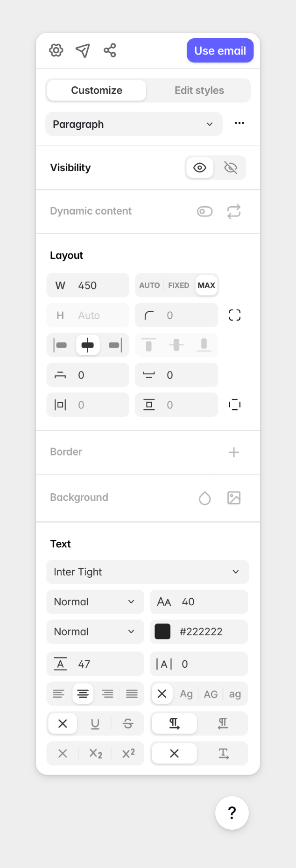This screenshot has height=868, width=296.
Task: Enable the Dynamic content toggle
Action: click(x=204, y=211)
